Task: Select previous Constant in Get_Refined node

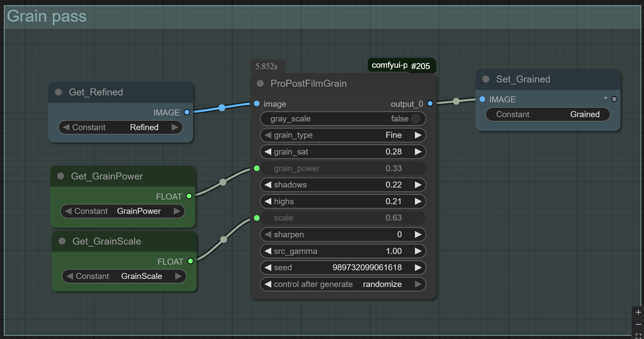Action: pyautogui.click(x=66, y=127)
